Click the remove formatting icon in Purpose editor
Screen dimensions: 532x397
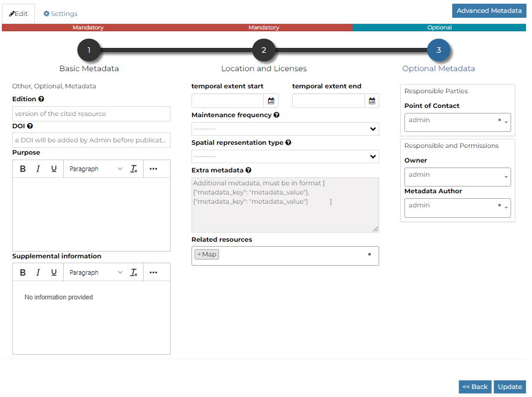tap(134, 168)
